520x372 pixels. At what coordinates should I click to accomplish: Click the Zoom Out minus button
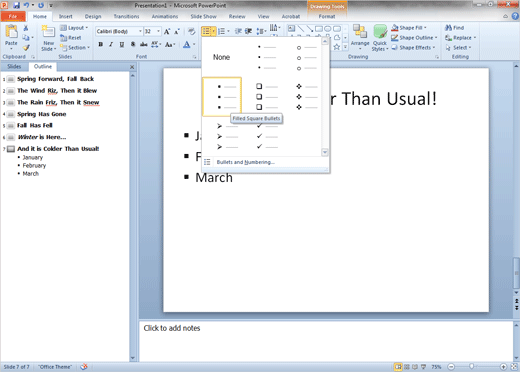tap(451, 367)
